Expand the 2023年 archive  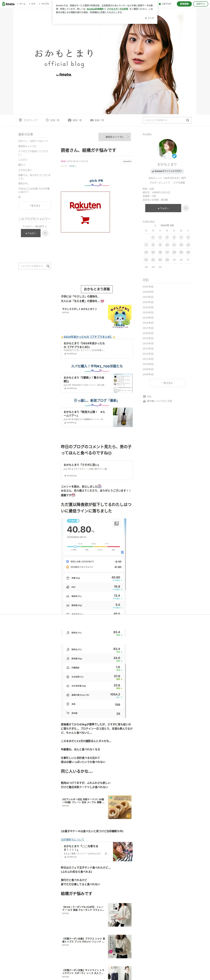click(148, 297)
